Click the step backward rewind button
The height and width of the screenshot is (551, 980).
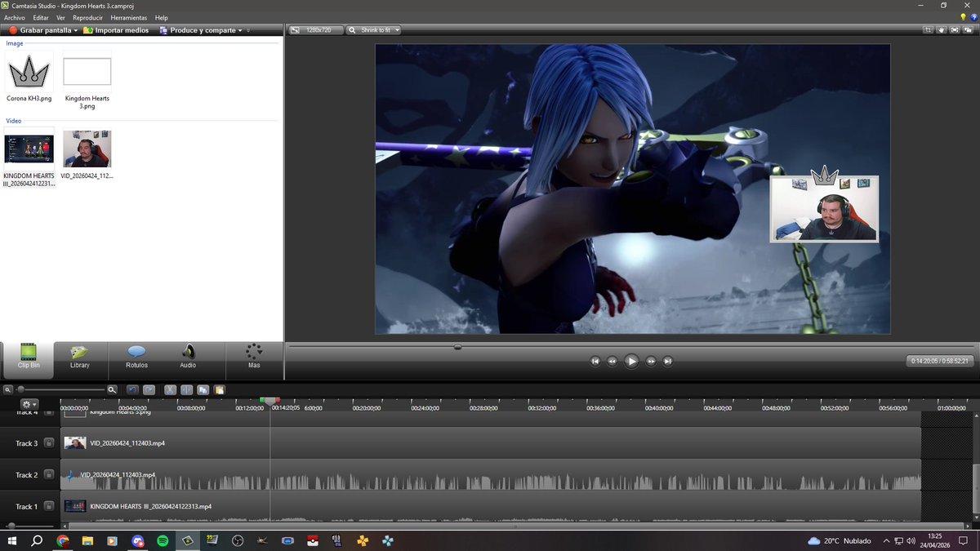pyautogui.click(x=612, y=361)
